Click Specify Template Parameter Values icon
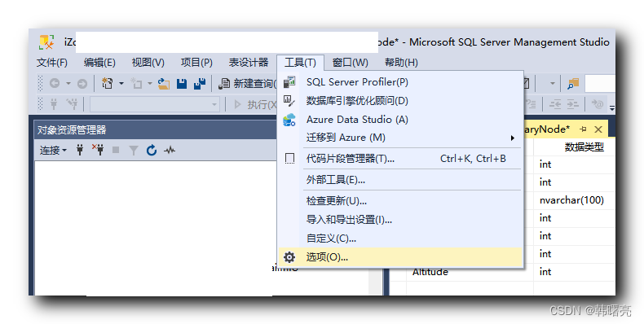644x324 pixels. coord(597,104)
